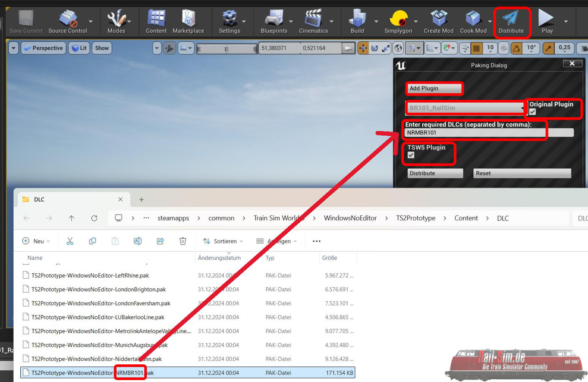The image size is (588, 382).
Task: Click the Share icon in Explorer
Action: click(160, 241)
